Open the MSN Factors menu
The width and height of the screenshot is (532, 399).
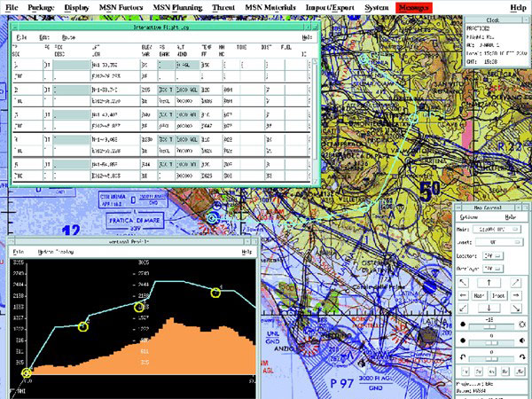tap(121, 7)
